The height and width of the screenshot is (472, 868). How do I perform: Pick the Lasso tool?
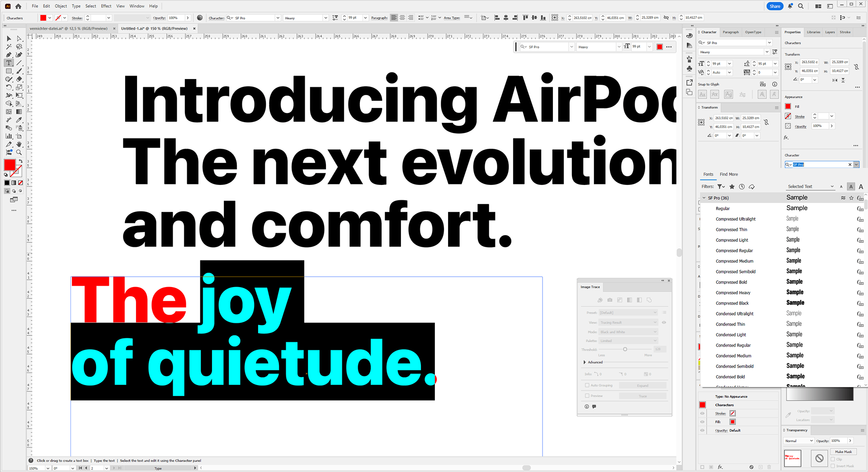(19, 47)
